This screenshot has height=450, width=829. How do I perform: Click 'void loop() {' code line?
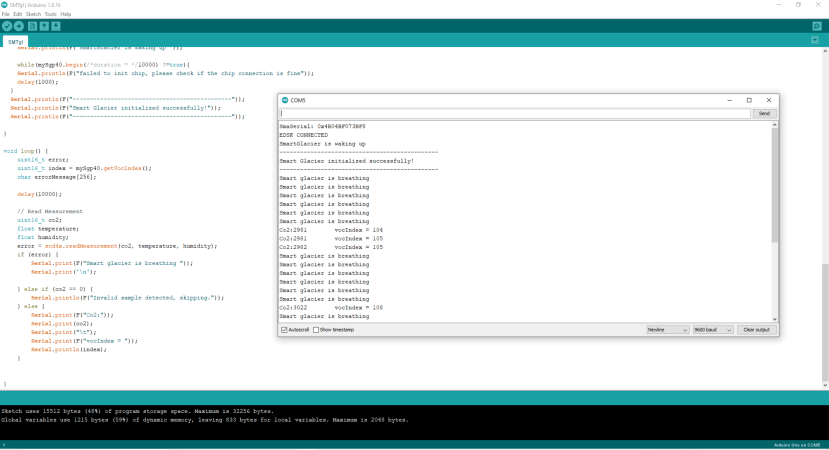25,151
